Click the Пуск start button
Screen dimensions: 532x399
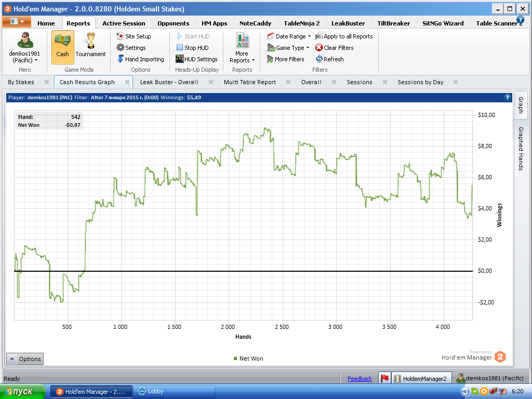[22, 392]
